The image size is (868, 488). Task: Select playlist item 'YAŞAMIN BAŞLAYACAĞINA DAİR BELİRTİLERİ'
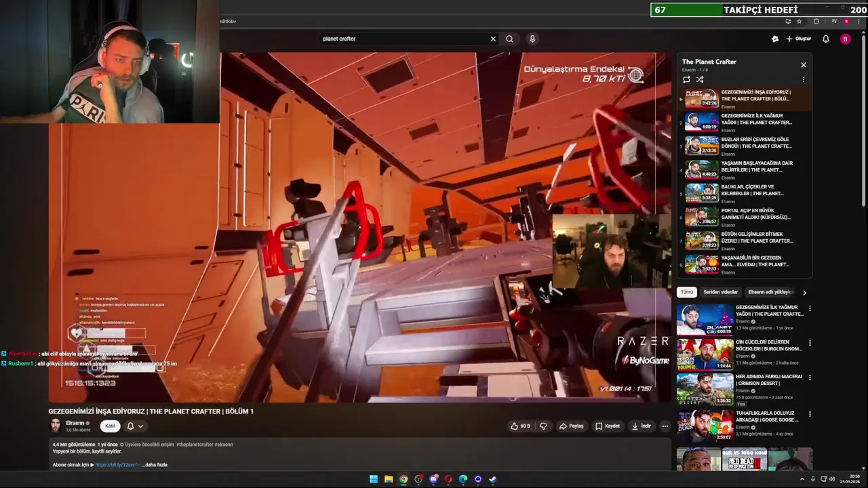click(745, 170)
